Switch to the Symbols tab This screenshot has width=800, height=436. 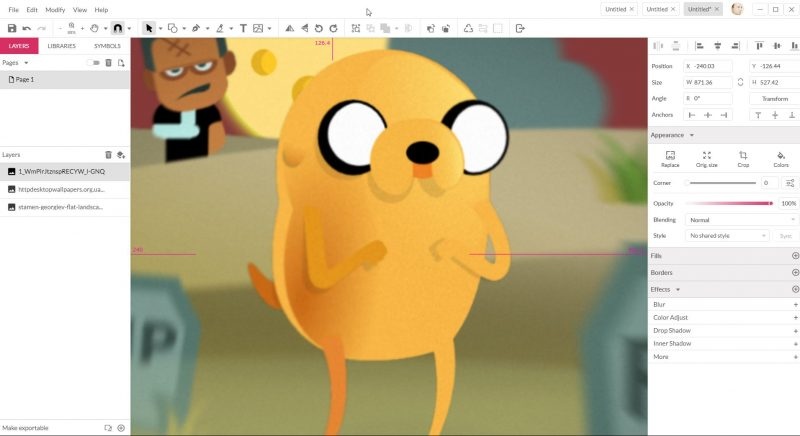(x=107, y=46)
